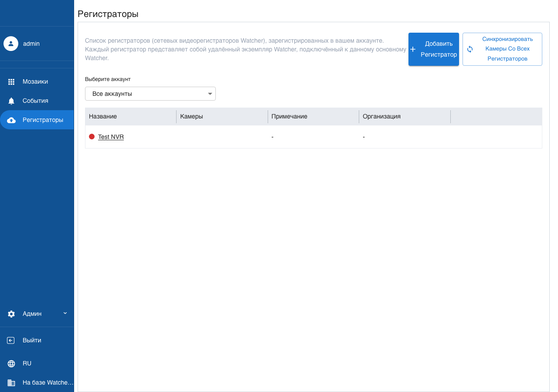
Task: Open the События menu item
Action: point(37,101)
